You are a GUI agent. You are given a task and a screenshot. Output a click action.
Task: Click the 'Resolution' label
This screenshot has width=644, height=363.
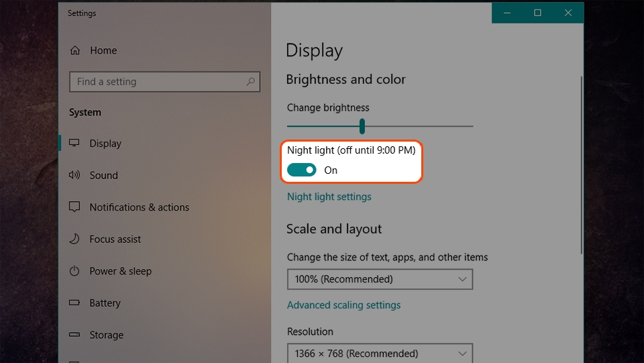coord(310,331)
